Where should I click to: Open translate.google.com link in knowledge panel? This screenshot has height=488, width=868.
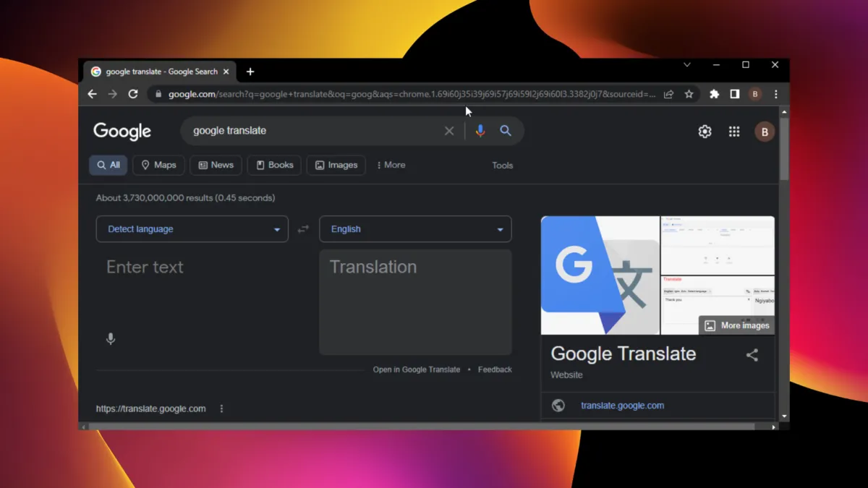(x=622, y=406)
